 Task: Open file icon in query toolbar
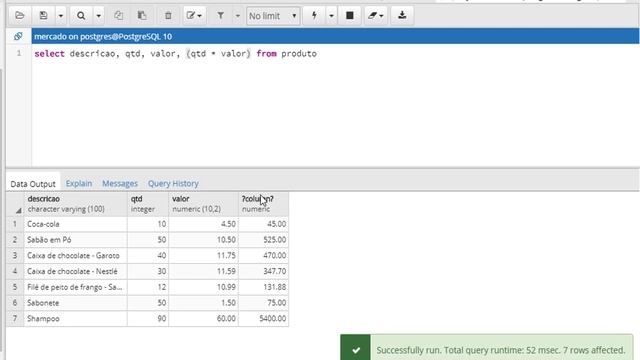click(x=19, y=16)
